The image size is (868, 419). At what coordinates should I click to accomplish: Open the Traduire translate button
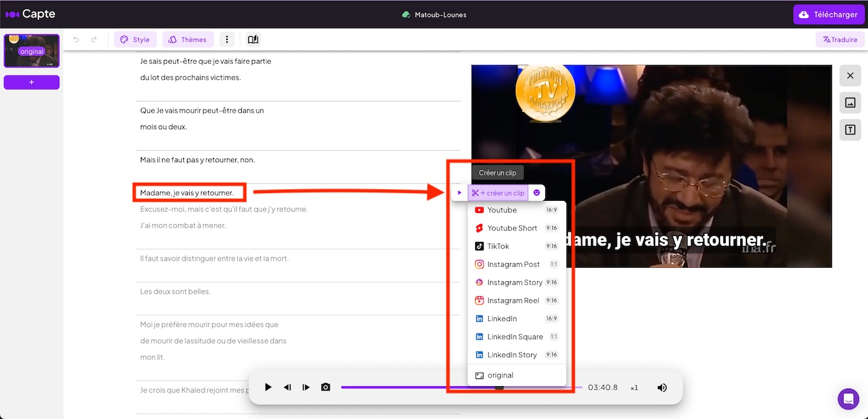(840, 40)
